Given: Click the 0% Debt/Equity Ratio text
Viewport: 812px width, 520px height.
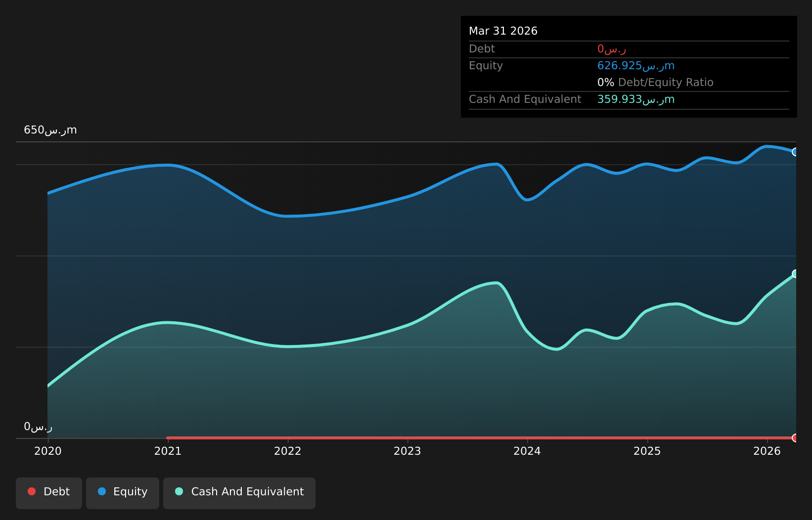Looking at the screenshot, I should (x=655, y=83).
